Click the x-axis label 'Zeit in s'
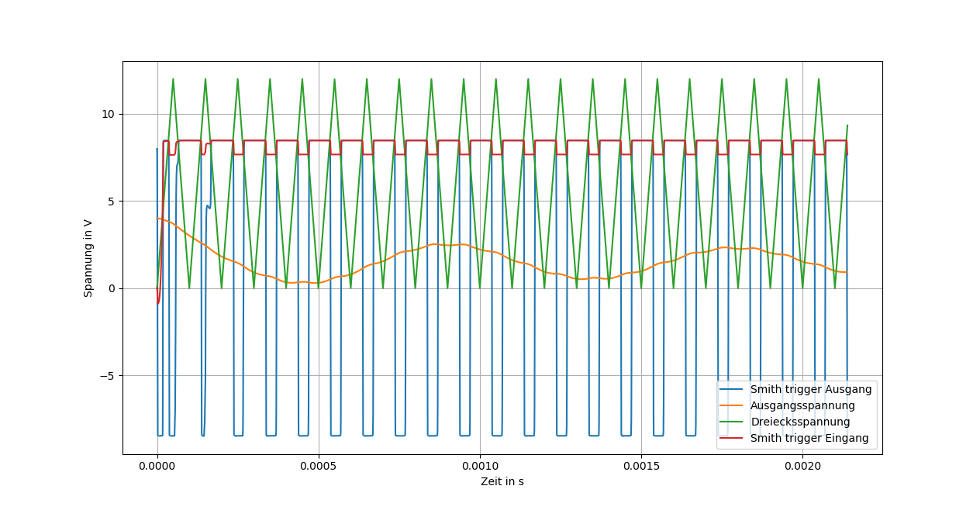 coord(502,481)
